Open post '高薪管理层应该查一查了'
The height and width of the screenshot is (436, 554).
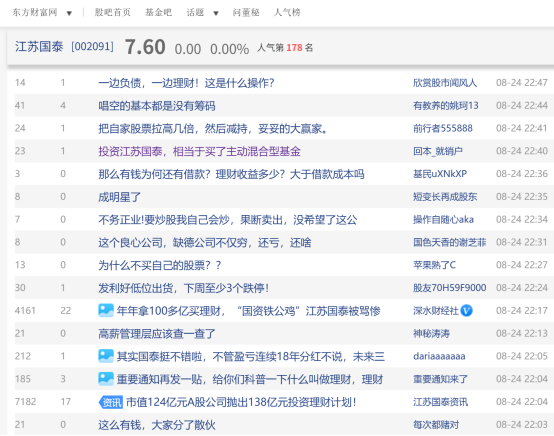click(x=157, y=334)
